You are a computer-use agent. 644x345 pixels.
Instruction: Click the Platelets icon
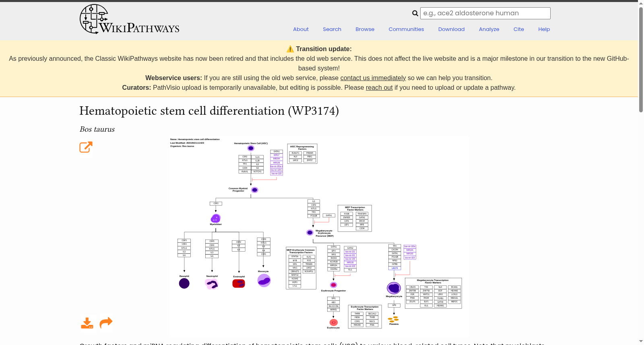(393, 319)
